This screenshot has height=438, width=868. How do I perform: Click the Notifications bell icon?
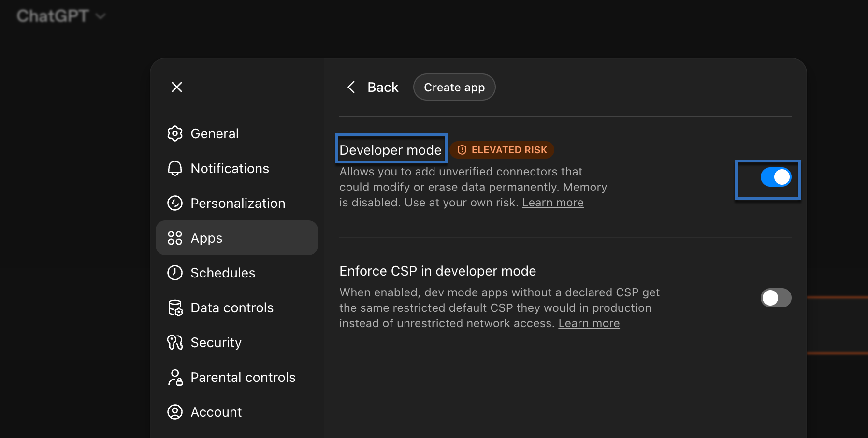tap(175, 168)
